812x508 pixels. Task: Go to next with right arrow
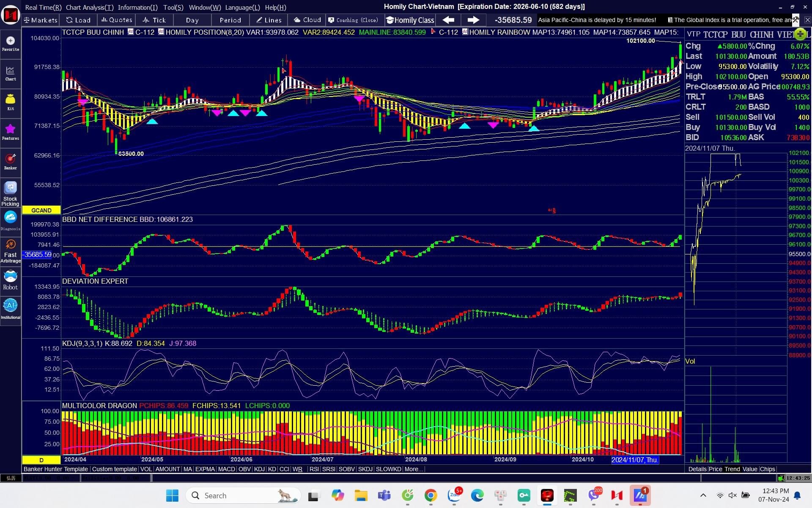click(473, 20)
